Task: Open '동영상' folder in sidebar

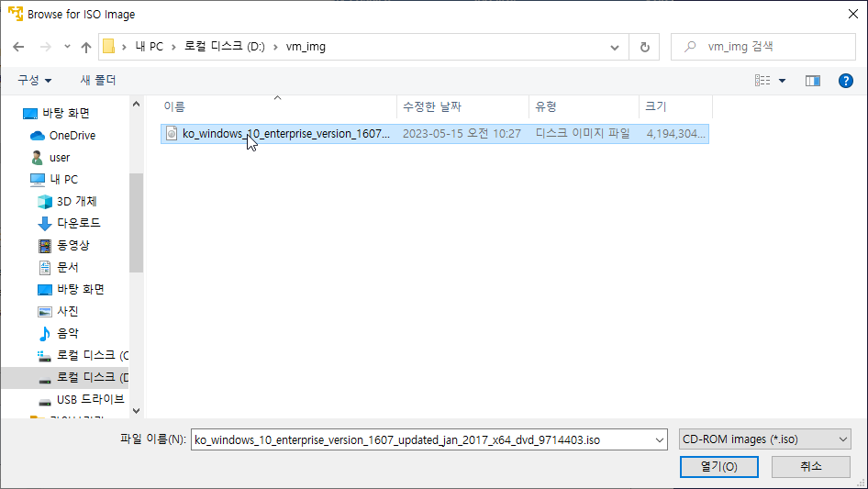Action: point(73,245)
